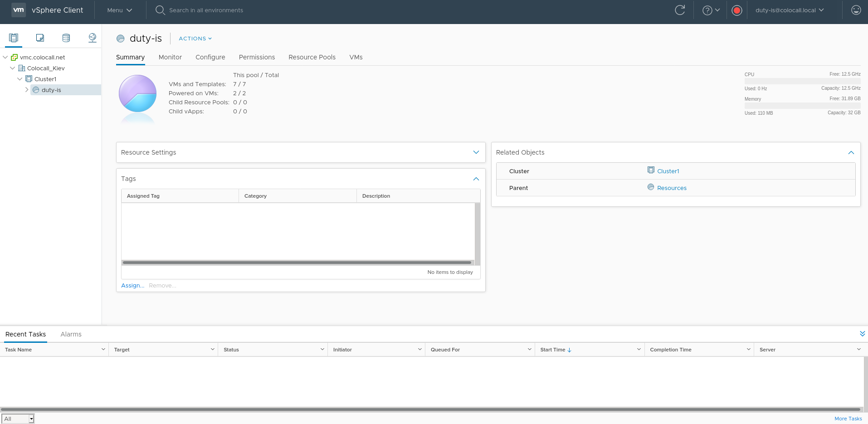Click the smiley feedback icon
The height and width of the screenshot is (424, 868).
856,10
